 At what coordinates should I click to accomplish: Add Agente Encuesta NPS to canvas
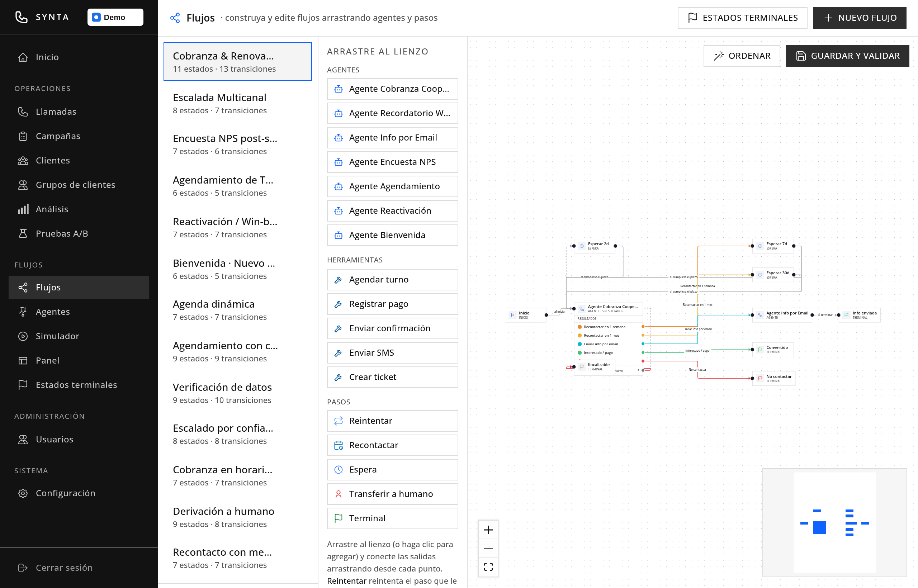(x=393, y=162)
